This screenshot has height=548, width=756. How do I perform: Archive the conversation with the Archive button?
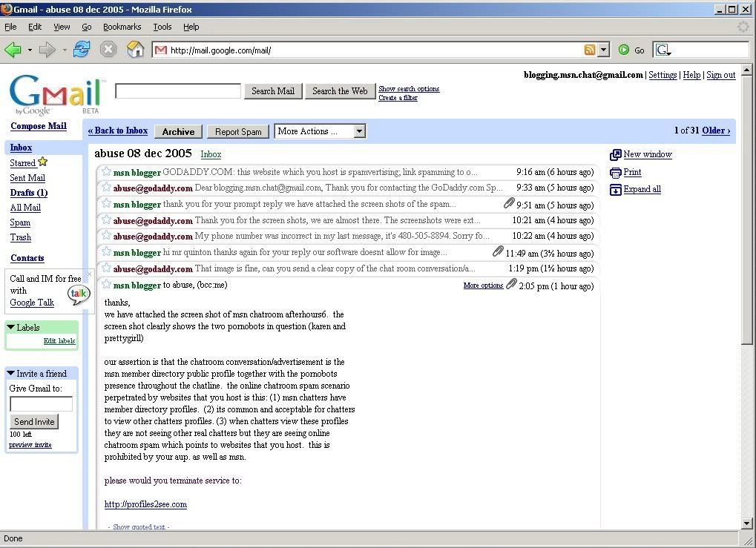178,131
